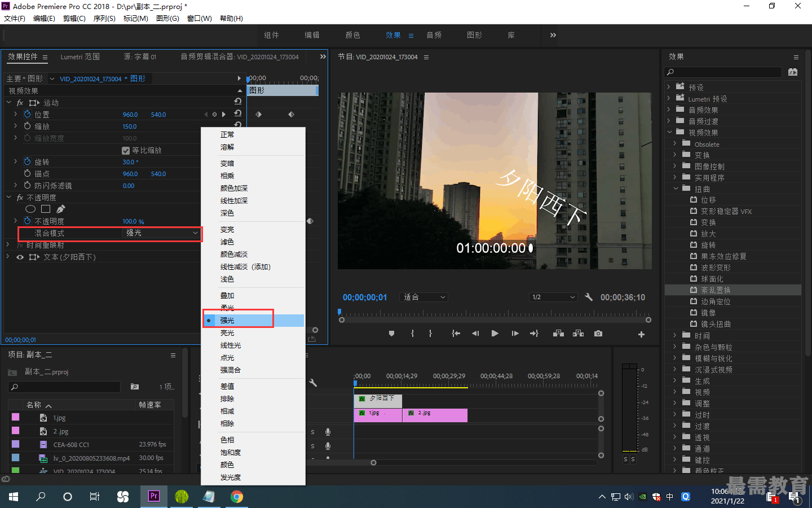Open the program monitor button editor plus
The height and width of the screenshot is (508, 812).
pos(641,334)
